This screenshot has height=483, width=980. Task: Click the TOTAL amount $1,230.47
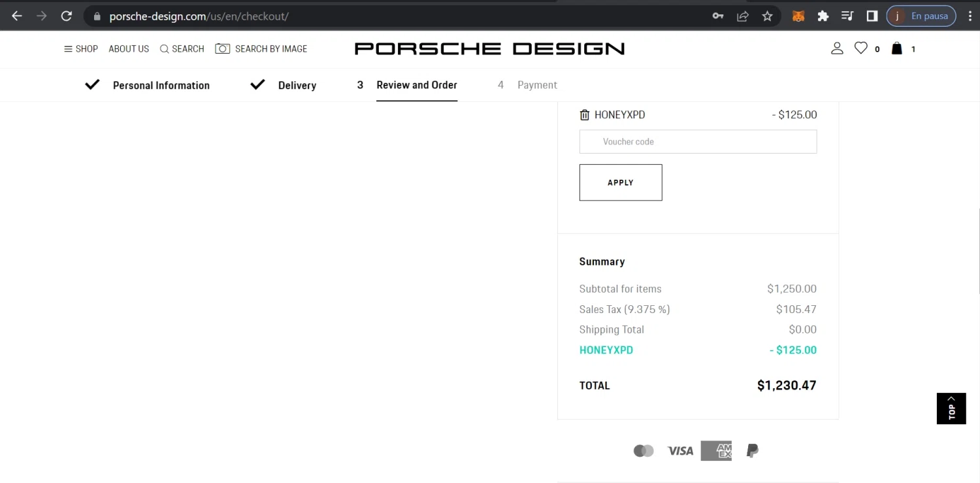[x=787, y=386]
